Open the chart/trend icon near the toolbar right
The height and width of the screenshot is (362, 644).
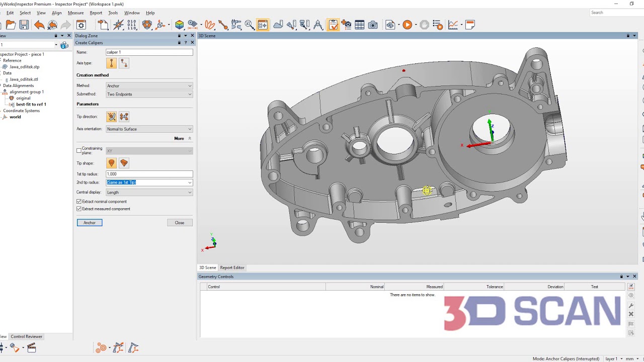click(x=452, y=24)
